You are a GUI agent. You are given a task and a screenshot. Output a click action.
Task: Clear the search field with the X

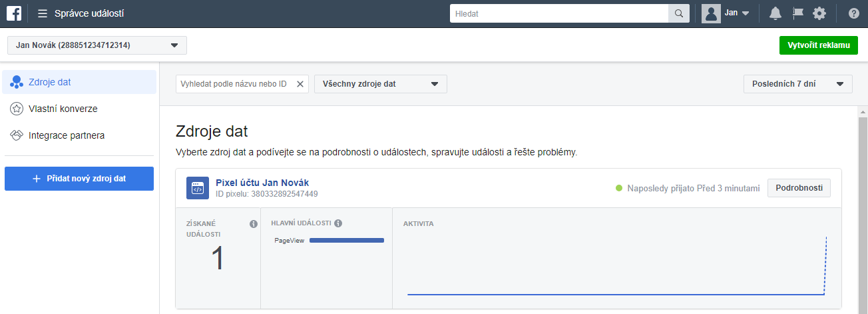pyautogui.click(x=300, y=84)
